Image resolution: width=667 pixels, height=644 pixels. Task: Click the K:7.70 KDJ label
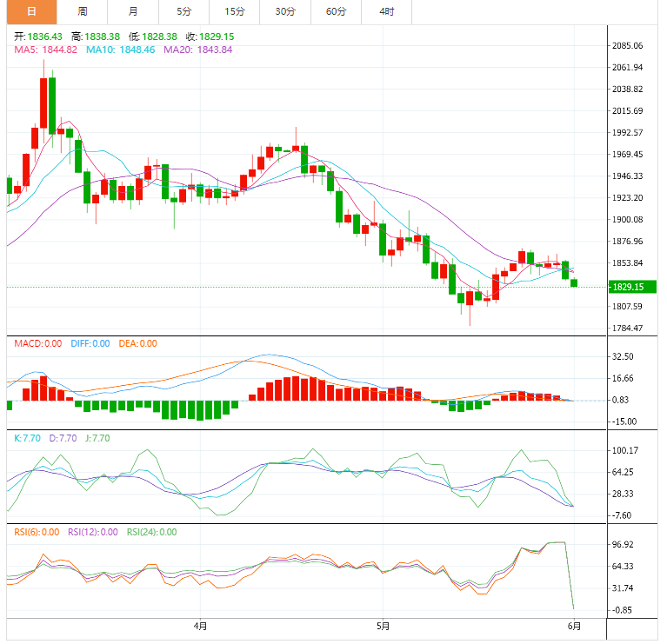27,438
